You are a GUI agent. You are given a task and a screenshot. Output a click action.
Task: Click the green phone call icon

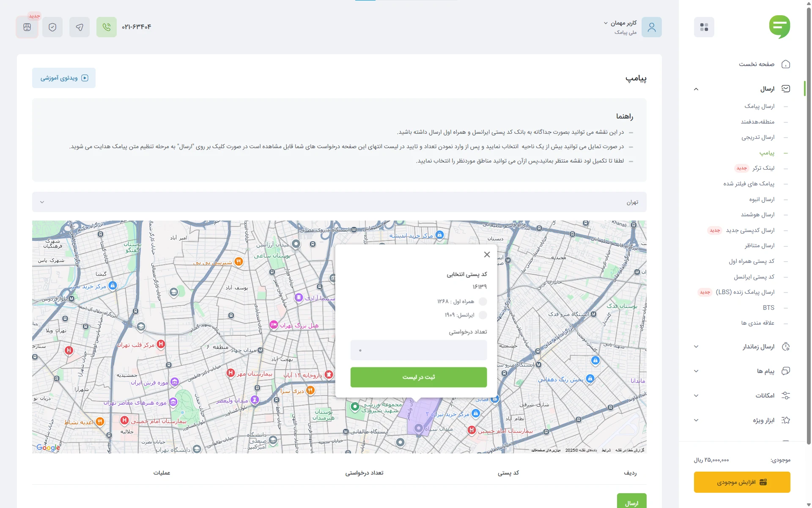107,27
